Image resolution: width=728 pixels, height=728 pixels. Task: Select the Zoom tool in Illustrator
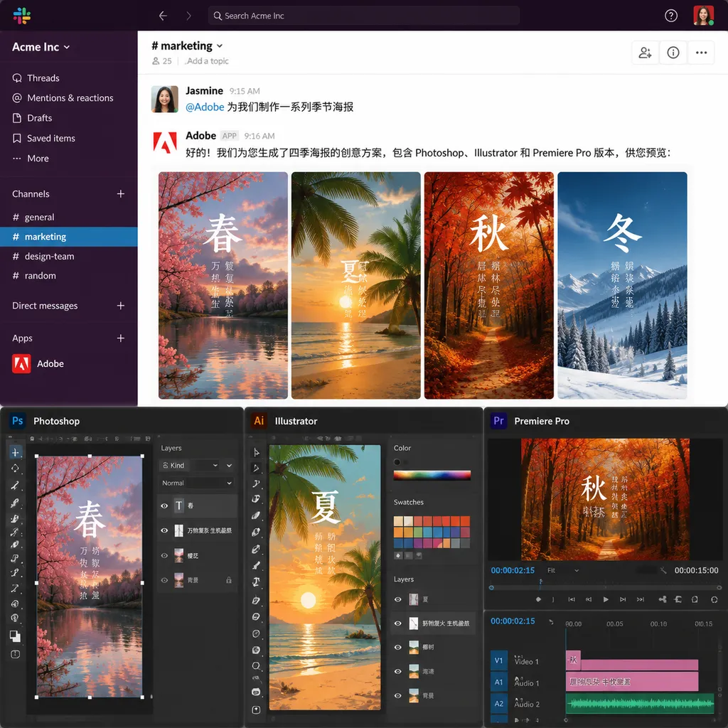tap(256, 666)
